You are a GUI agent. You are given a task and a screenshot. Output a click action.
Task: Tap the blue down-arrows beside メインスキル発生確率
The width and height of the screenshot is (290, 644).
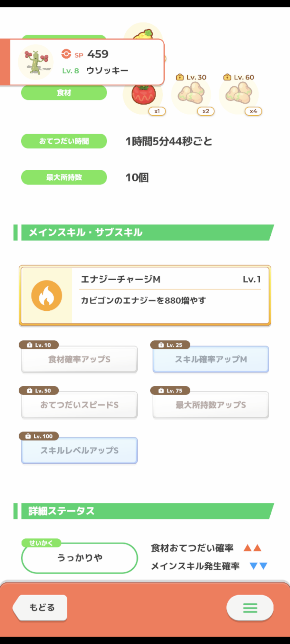pyautogui.click(x=258, y=566)
